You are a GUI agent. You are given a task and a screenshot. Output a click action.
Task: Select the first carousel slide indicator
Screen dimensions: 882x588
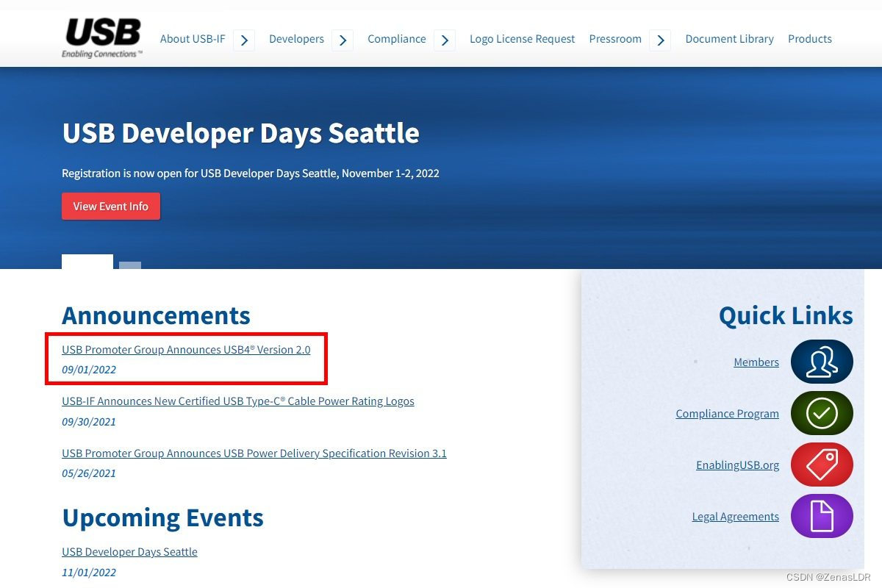click(87, 262)
